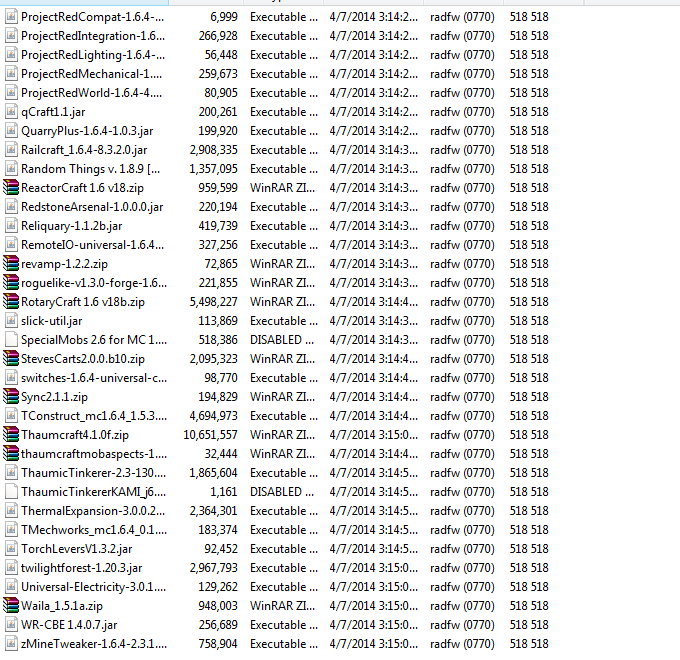The width and height of the screenshot is (680, 660).
Task: Click the jar icon beside RedstoneArsenal-1.0.0.0.jar
Action: tap(11, 206)
